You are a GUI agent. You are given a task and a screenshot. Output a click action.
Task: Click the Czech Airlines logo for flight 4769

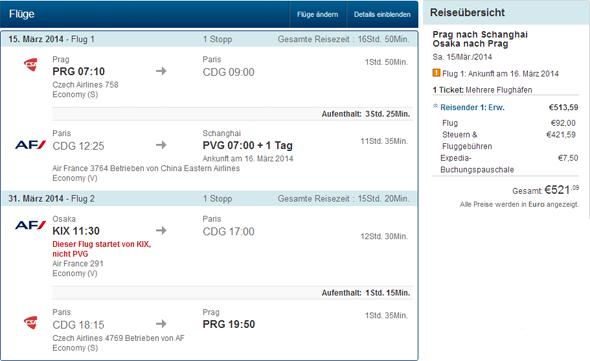tap(31, 323)
